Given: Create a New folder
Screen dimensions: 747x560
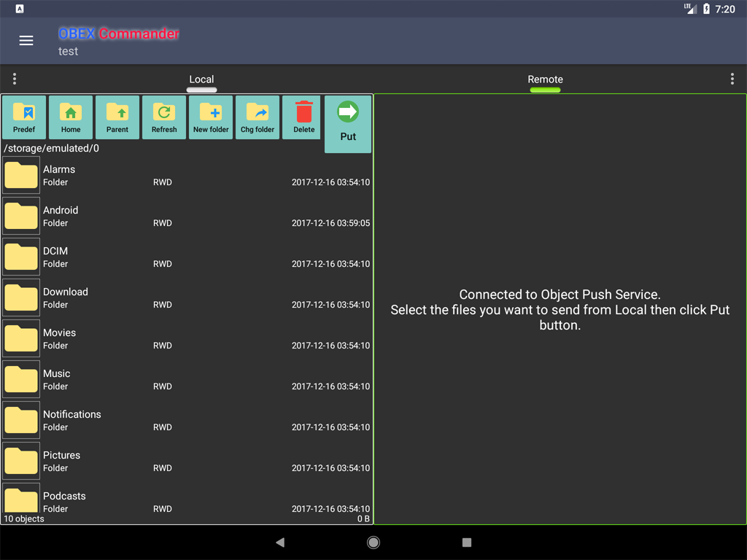Looking at the screenshot, I should 211,117.
